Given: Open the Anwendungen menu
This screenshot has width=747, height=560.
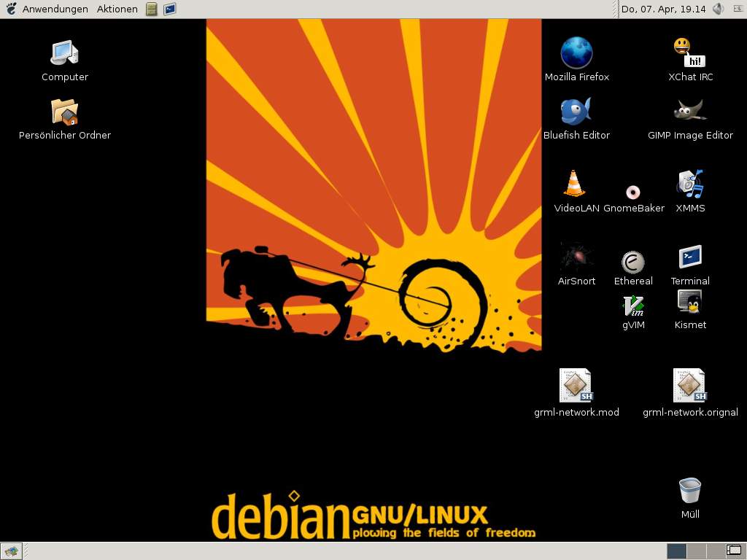Looking at the screenshot, I should [x=55, y=9].
